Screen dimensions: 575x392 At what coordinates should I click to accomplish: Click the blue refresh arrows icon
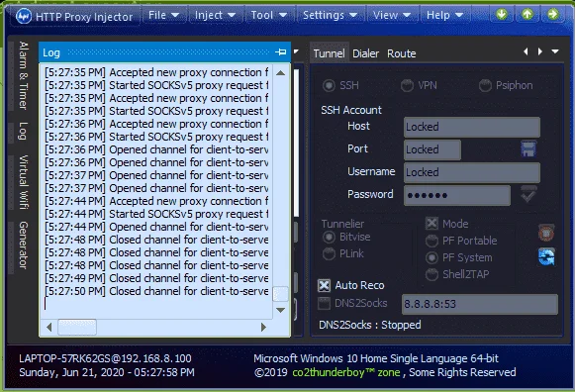pyautogui.click(x=546, y=256)
